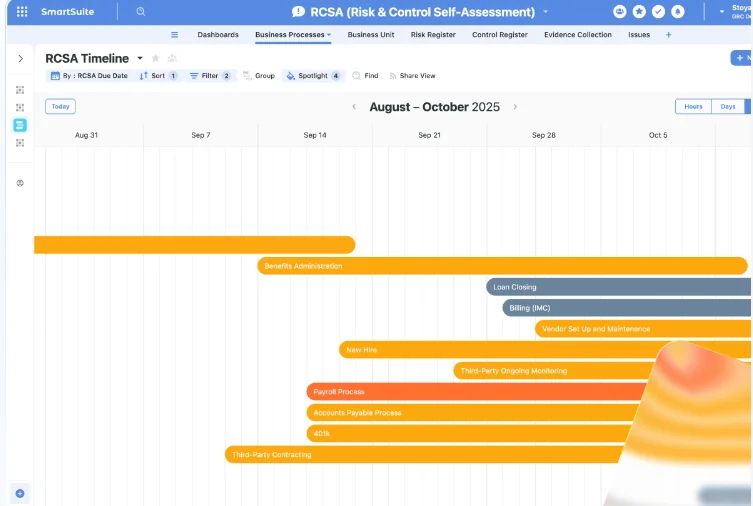Jump to Today on the timeline
This screenshot has width=753, height=506.
61,107
